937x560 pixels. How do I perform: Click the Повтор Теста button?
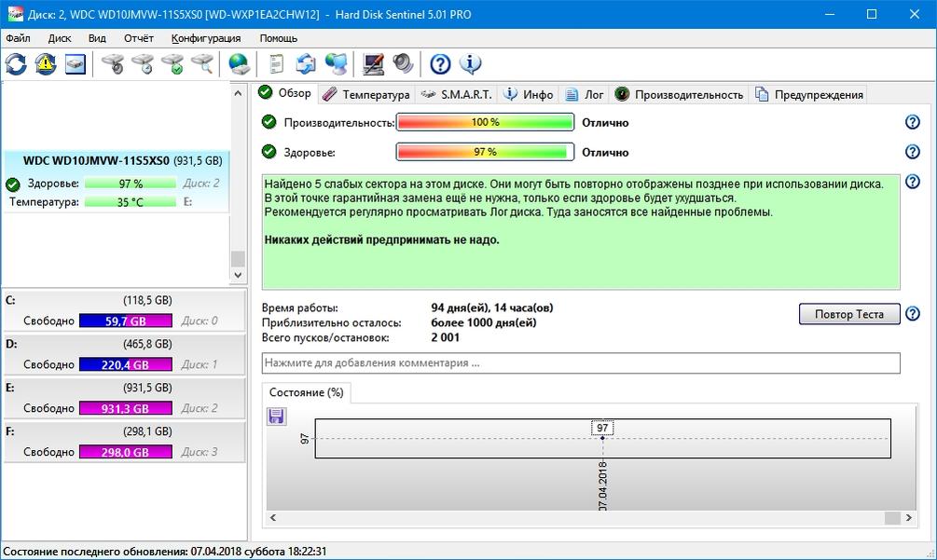click(x=849, y=314)
